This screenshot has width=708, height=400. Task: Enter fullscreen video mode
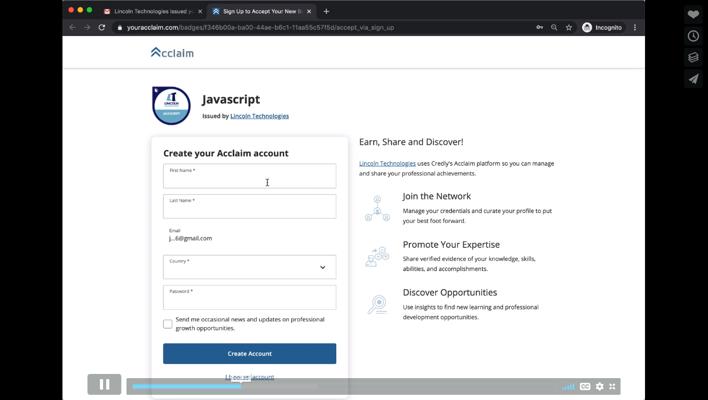pyautogui.click(x=612, y=386)
